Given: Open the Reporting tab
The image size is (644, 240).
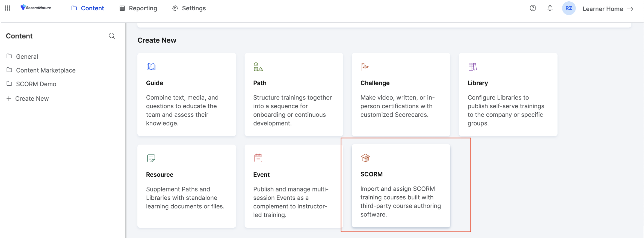Looking at the screenshot, I should (x=138, y=8).
